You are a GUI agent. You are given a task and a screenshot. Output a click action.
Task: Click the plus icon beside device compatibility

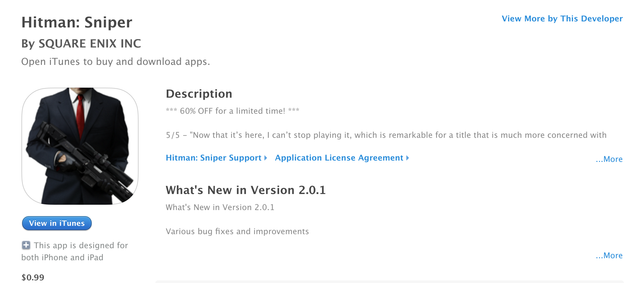coord(26,245)
